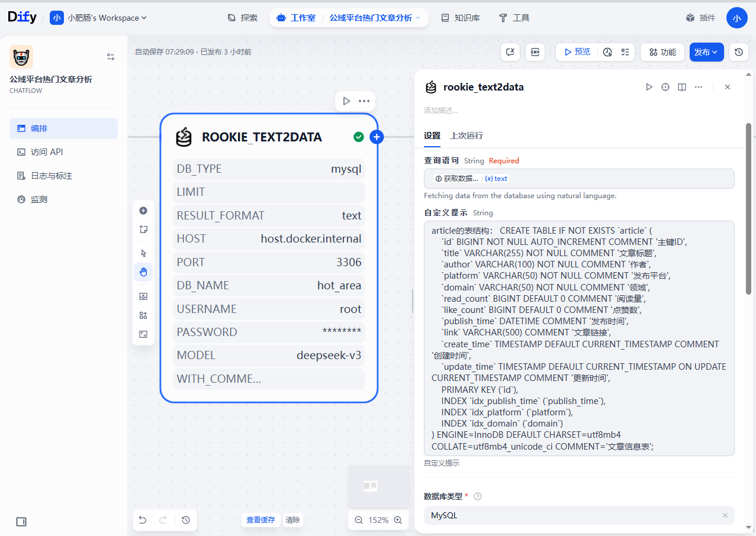This screenshot has height=536, width=756.
Task: Zoom out on the workflow canvas
Action: point(358,520)
